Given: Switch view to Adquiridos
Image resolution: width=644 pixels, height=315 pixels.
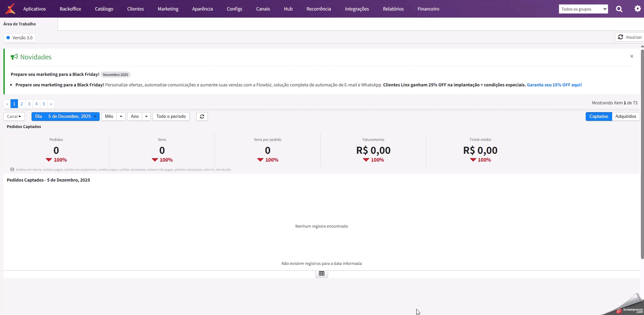Looking at the screenshot, I should 625,117.
